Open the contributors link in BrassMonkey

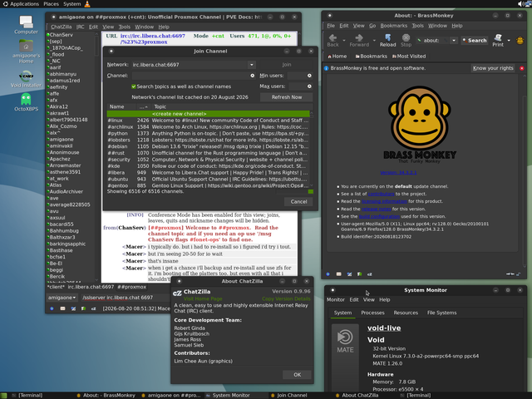tap(381, 194)
